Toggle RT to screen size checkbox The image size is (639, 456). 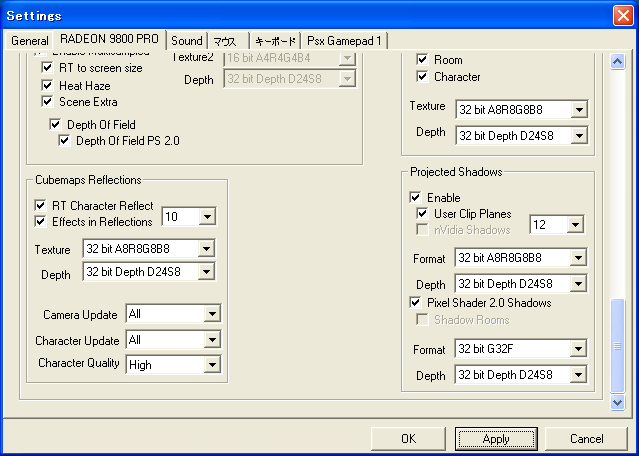47,67
